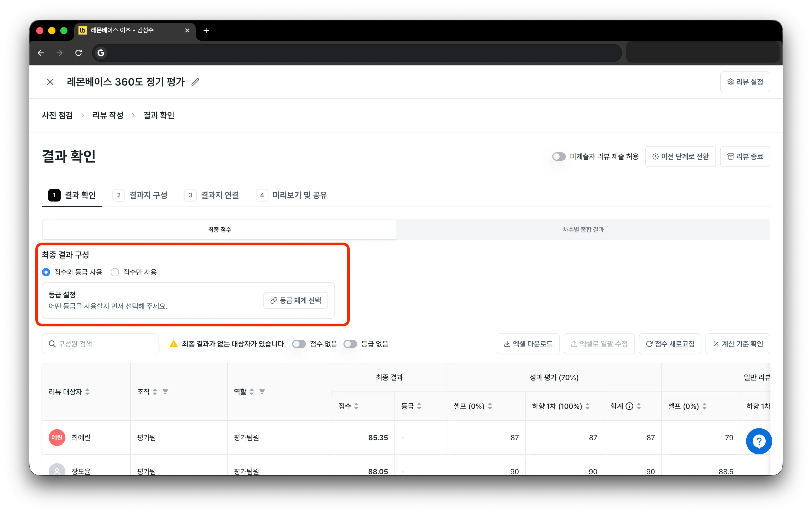Reload the page with the refresh icon
The height and width of the screenshot is (514, 812).
coord(78,53)
